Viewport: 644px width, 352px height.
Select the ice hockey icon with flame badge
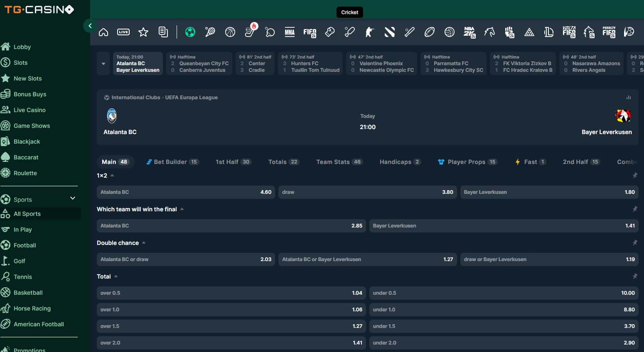click(x=251, y=31)
